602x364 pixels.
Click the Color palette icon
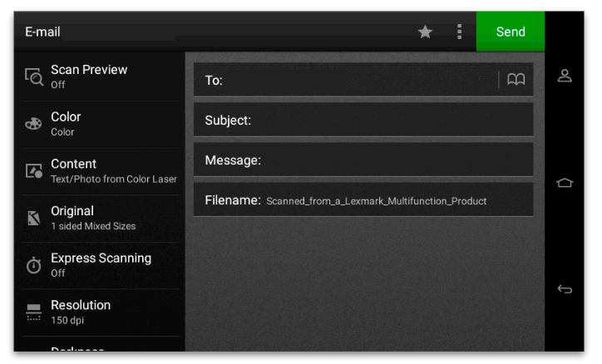coord(33,124)
